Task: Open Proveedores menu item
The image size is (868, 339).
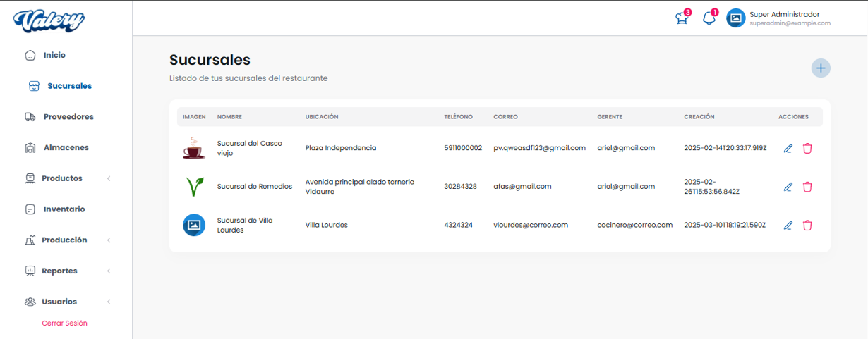Action: (x=68, y=117)
